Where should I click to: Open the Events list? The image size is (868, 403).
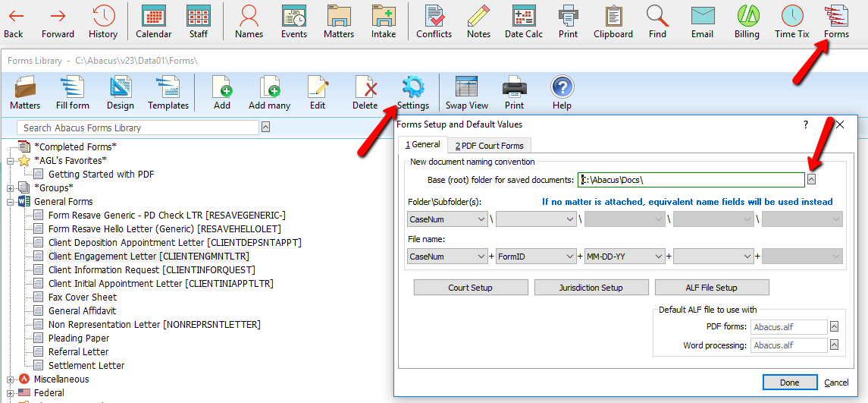[x=294, y=21]
